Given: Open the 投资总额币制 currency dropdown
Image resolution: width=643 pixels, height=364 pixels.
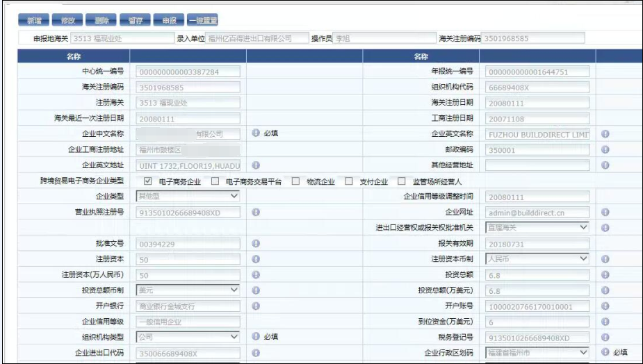Looking at the screenshot, I should click(x=188, y=290).
